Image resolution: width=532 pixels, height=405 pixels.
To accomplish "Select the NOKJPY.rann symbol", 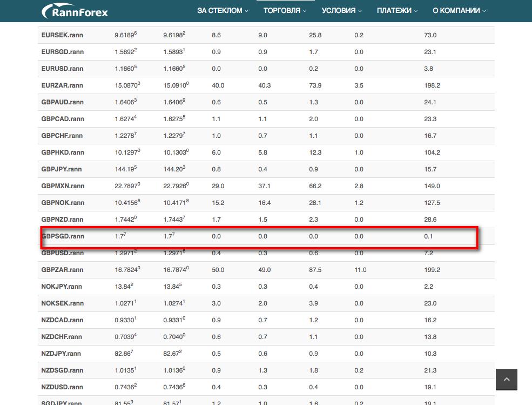I will point(62,287).
